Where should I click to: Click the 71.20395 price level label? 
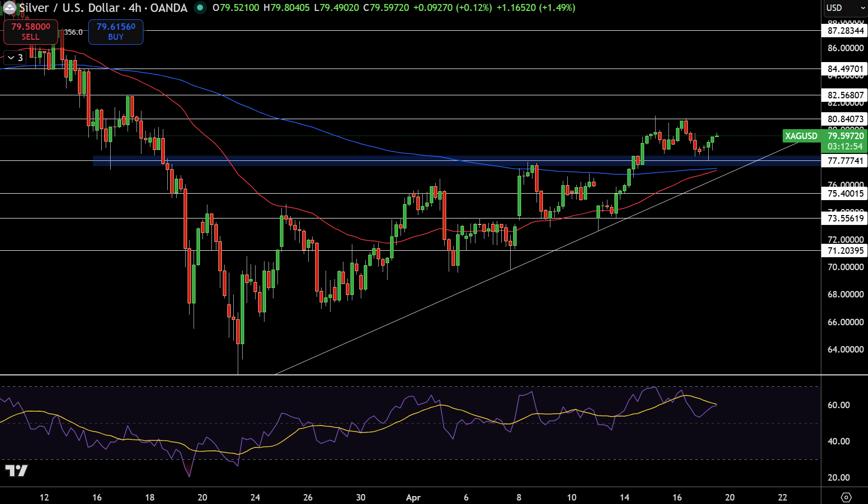click(x=846, y=251)
